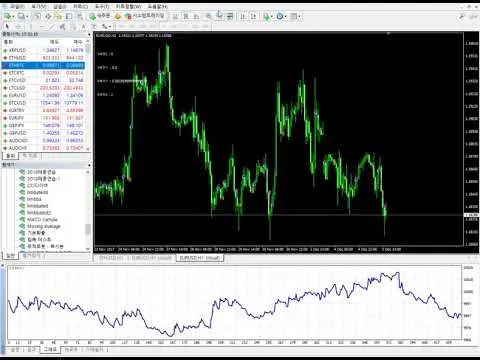Close the Market Watch panel
Image resolution: width=480 pixels, height=360 pixels.
[89, 34]
